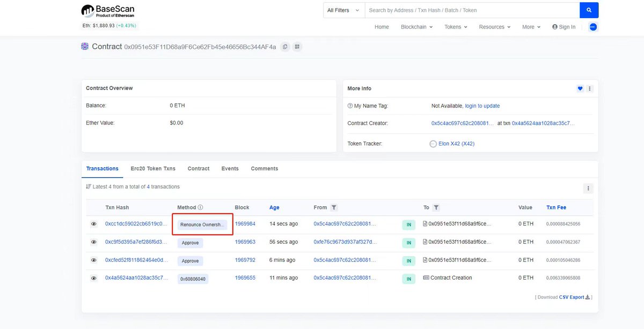Click the 0x60806040 method badge

pos(193,279)
